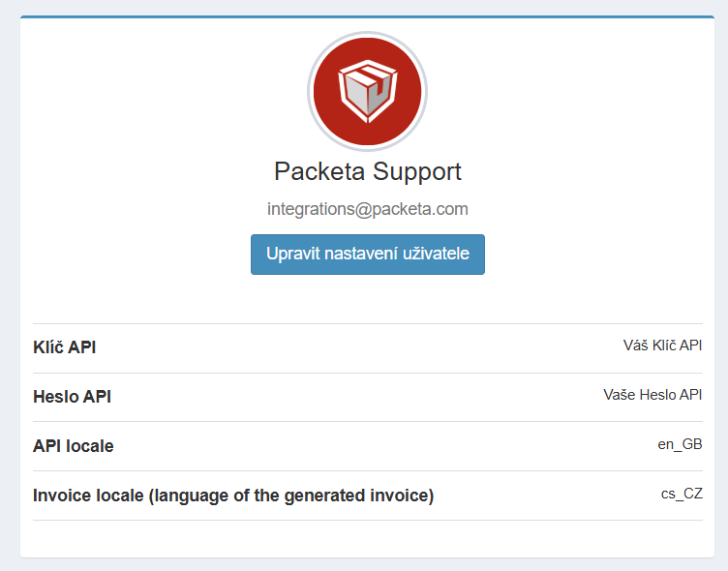728x571 pixels.
Task: Select the 'Klíč API' label
Action: (65, 347)
